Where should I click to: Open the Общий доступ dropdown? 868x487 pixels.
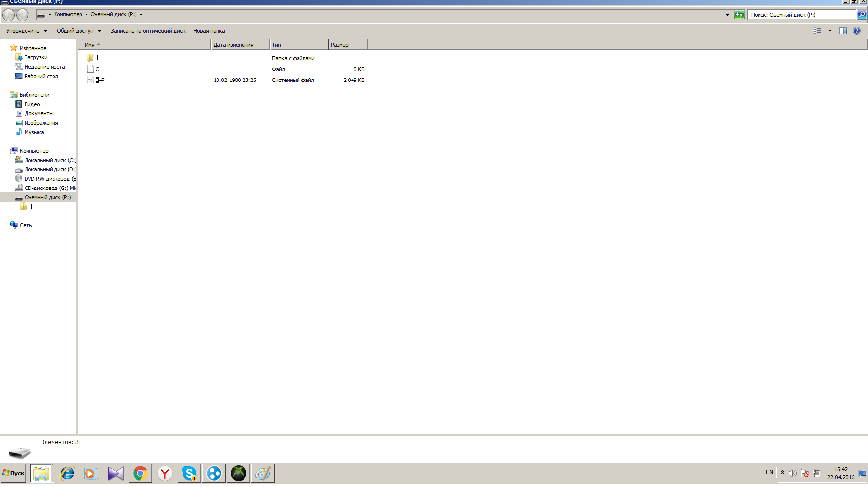tap(79, 31)
